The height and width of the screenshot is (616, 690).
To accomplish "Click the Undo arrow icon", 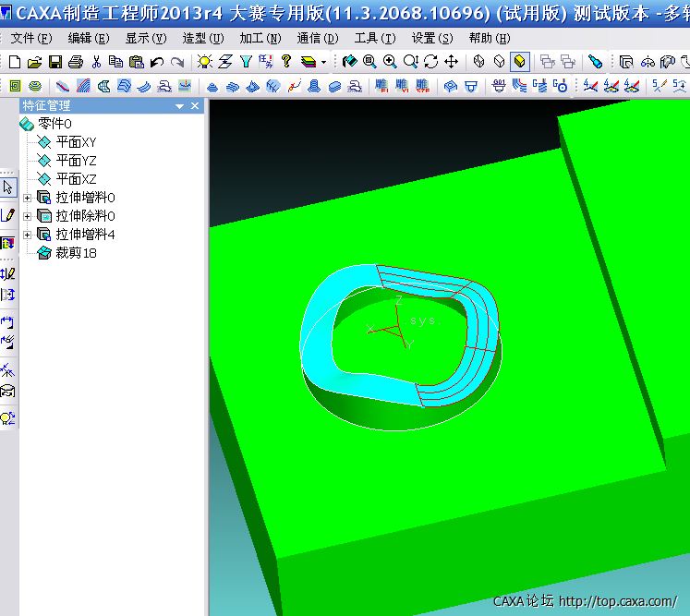I will (x=157, y=62).
